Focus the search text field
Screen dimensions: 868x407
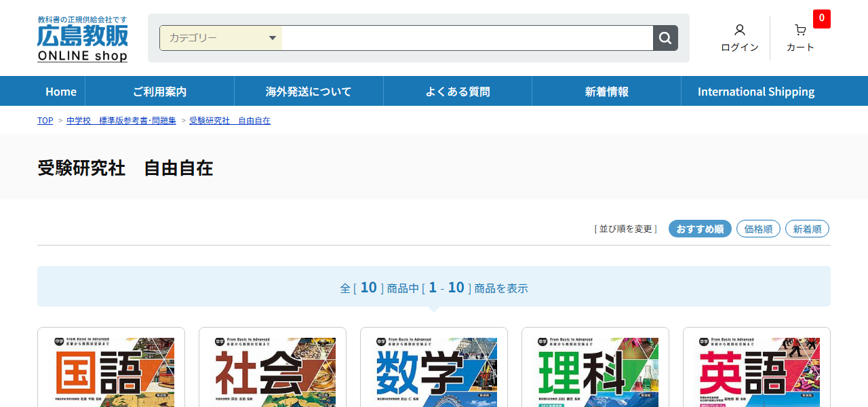click(x=467, y=38)
